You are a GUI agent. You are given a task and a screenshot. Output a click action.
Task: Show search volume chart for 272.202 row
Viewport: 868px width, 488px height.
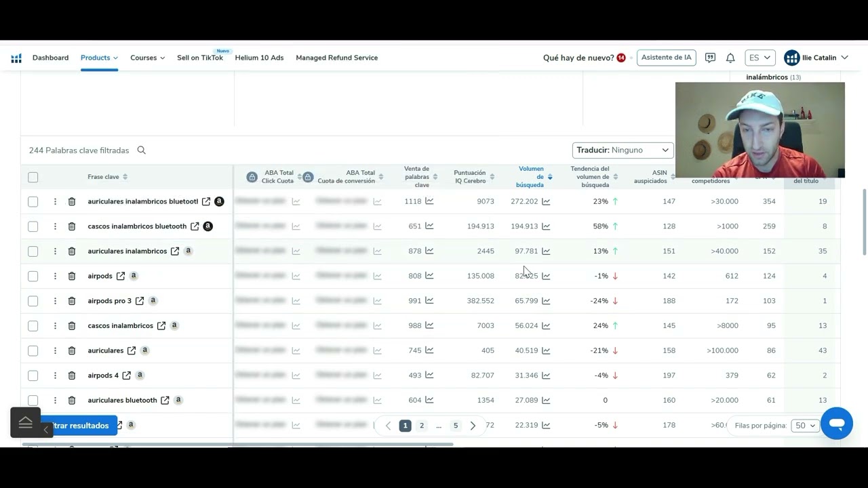click(x=546, y=201)
